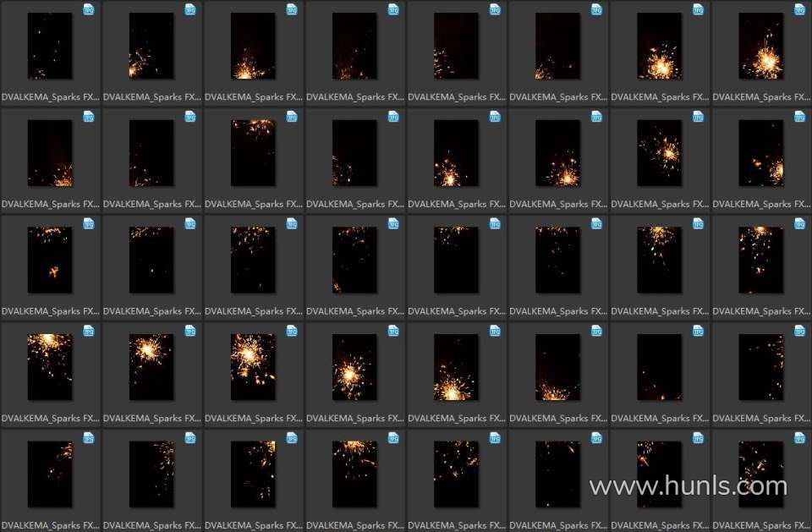Click the DVALKEMA_Sparks FX label in row four, column one
The image size is (812, 532).
click(50, 418)
